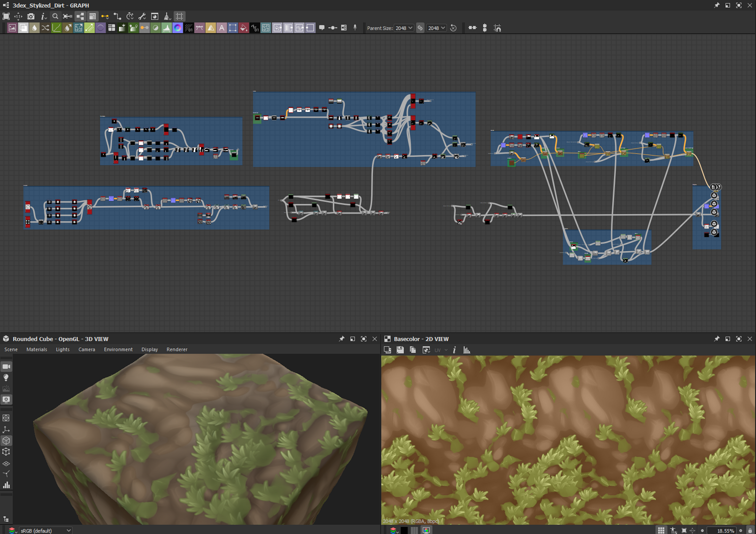Open the first Parent Size 2048 dropdown
Viewport: 756px width, 534px height.
(x=404, y=28)
